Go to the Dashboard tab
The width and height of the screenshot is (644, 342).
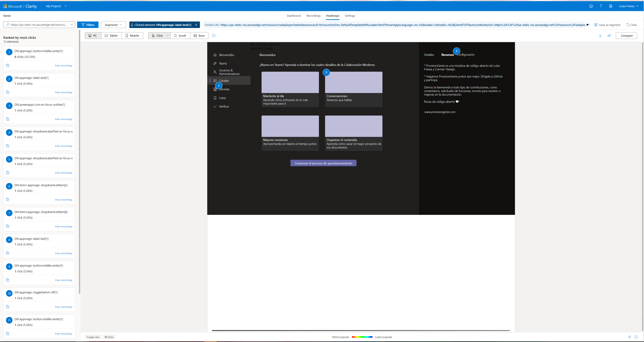294,16
